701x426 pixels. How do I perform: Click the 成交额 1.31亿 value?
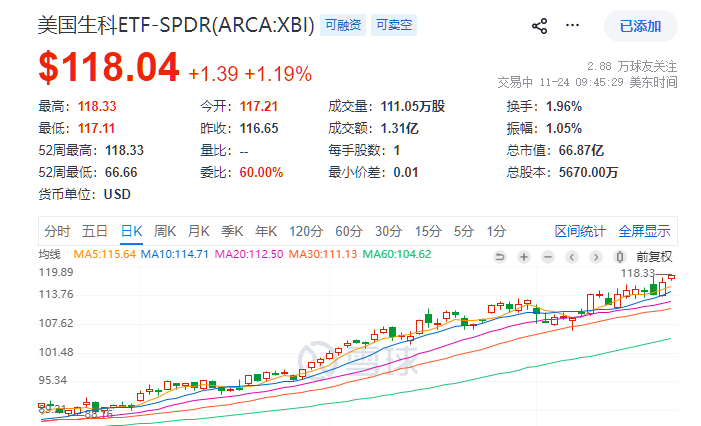point(400,128)
